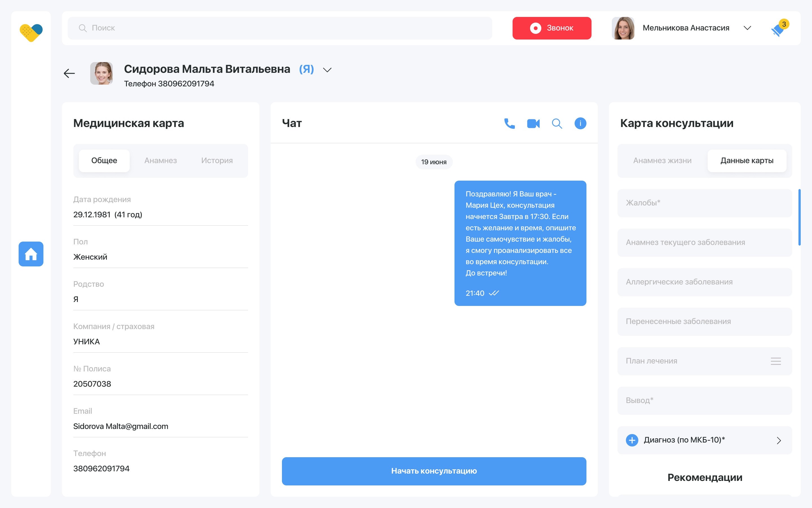Click the План лечения field
The image size is (812, 508).
point(705,361)
